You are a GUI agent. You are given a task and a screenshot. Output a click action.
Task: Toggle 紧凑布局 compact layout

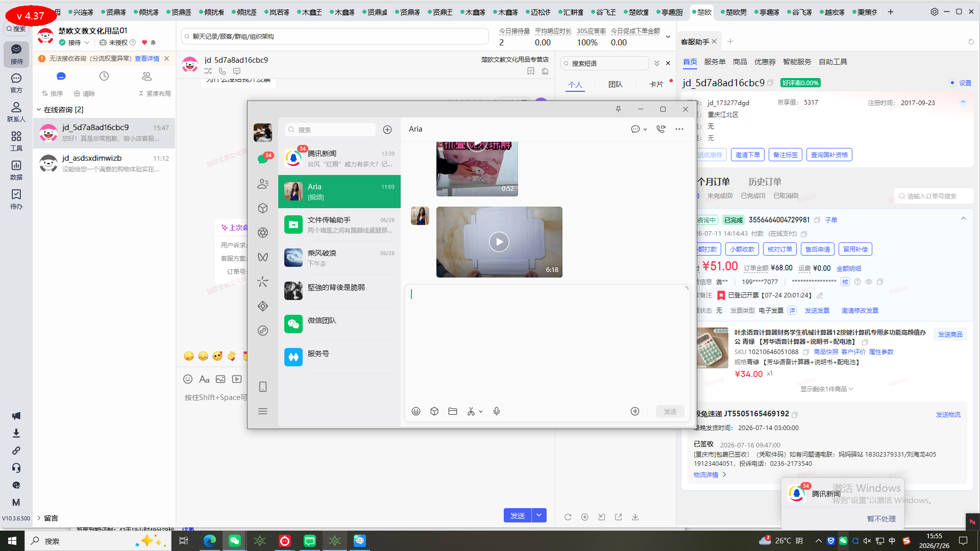pyautogui.click(x=155, y=93)
